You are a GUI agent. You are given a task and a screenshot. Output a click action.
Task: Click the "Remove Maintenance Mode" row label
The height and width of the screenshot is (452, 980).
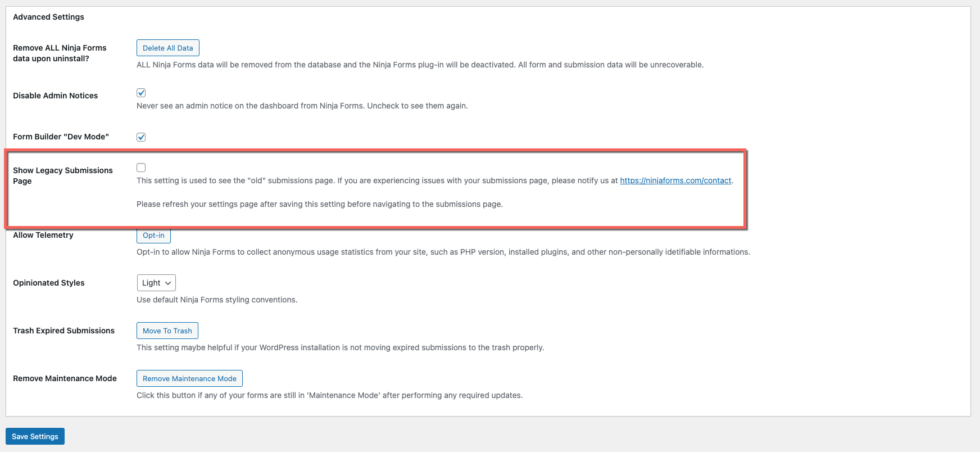click(x=65, y=378)
